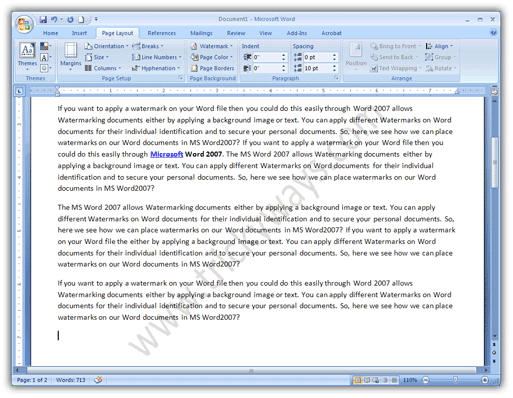Open the Page Color dropdown
513x398 pixels.
(211, 57)
